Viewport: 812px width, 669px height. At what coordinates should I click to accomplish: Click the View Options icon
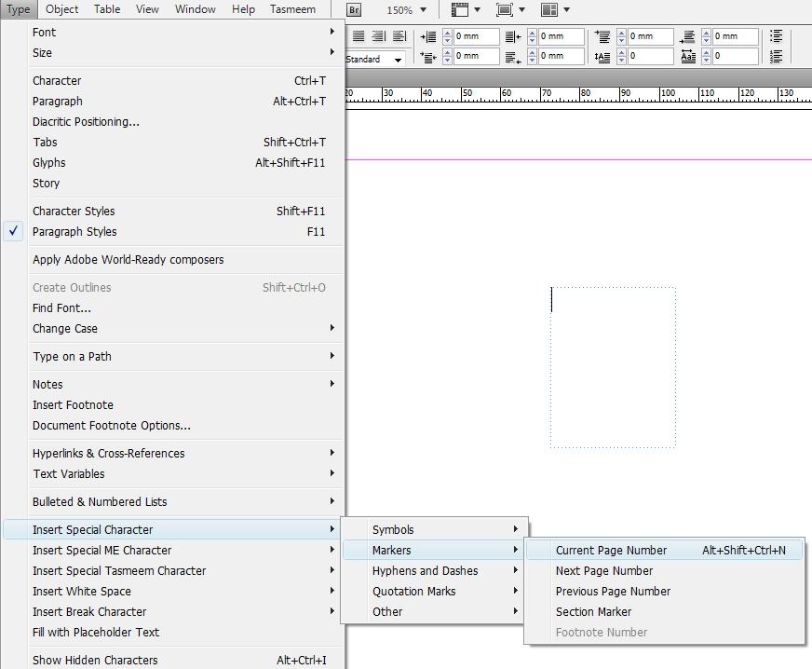[459, 9]
